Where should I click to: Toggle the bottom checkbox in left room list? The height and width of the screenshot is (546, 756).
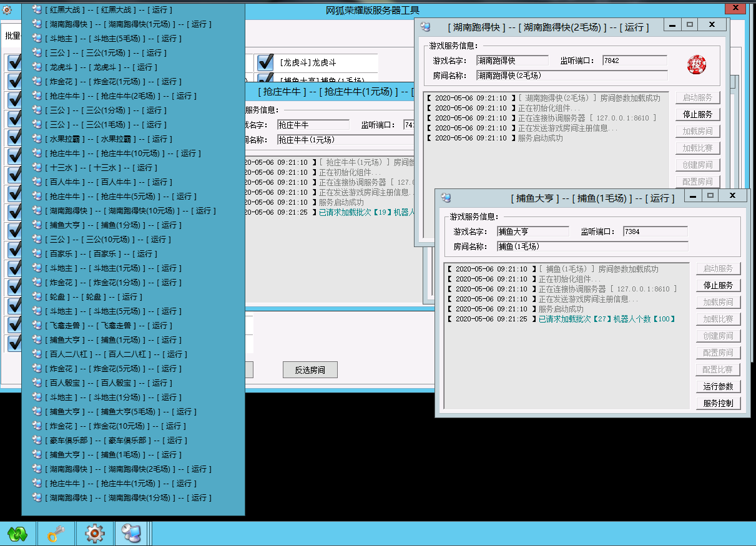14,343
